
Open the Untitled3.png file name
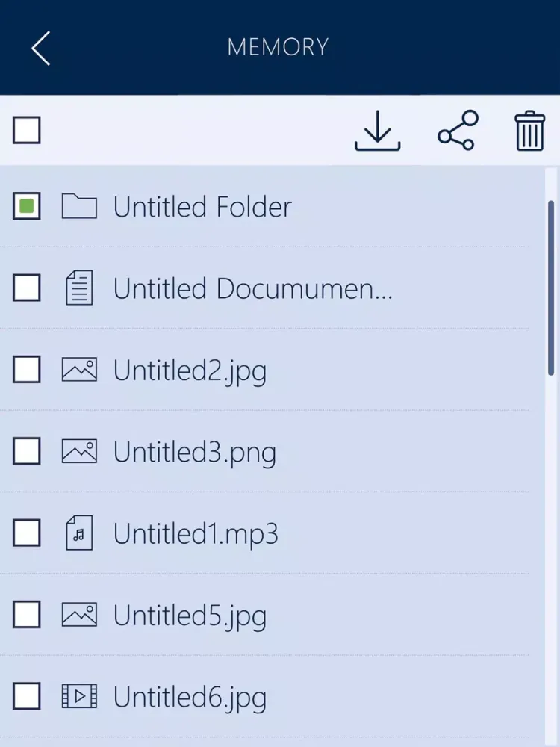coord(195,453)
